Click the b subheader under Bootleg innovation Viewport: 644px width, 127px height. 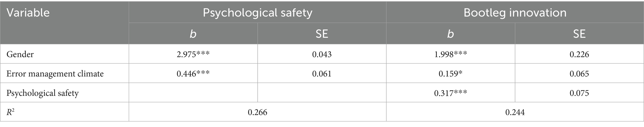coord(451,34)
